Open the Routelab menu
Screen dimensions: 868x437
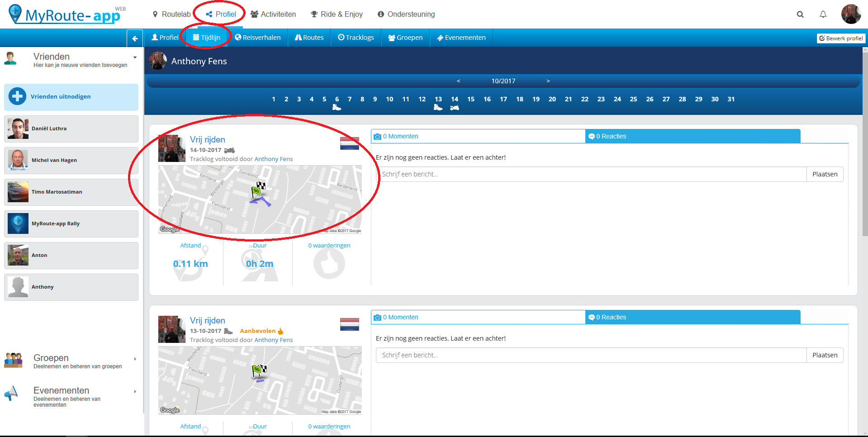[x=171, y=14]
